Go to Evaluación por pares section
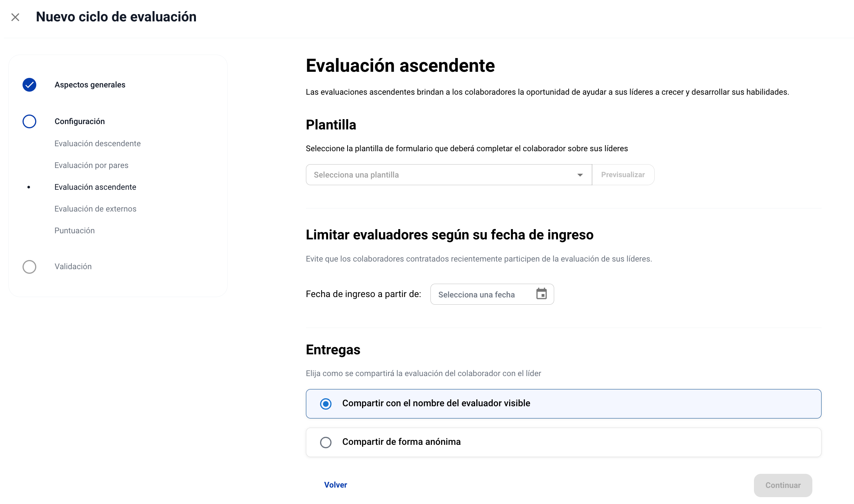 tap(91, 165)
